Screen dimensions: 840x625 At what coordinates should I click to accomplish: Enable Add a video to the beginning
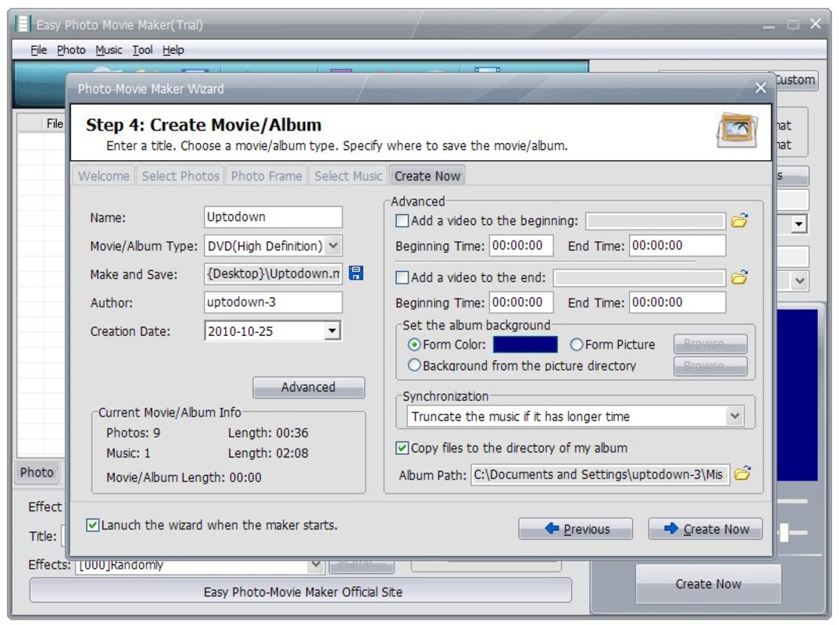point(402,220)
